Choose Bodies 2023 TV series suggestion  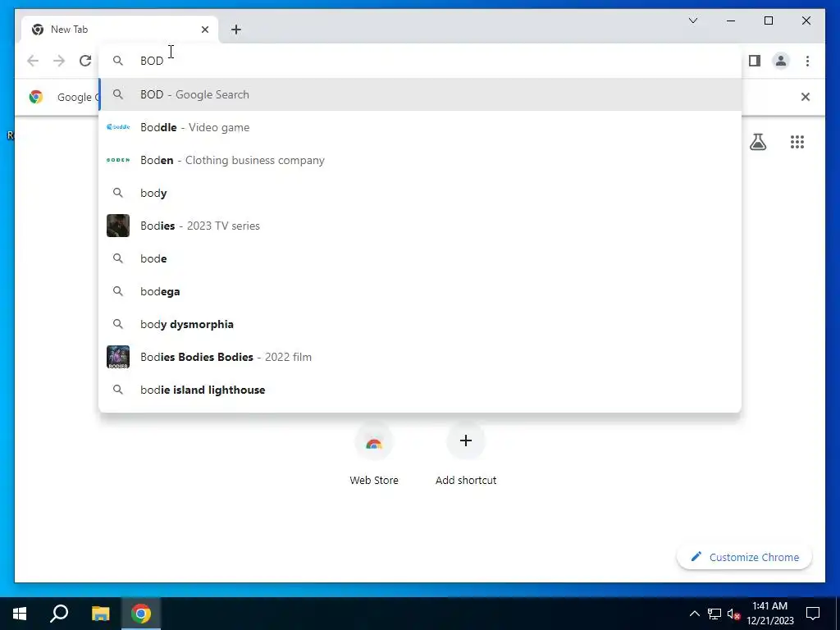coord(421,226)
